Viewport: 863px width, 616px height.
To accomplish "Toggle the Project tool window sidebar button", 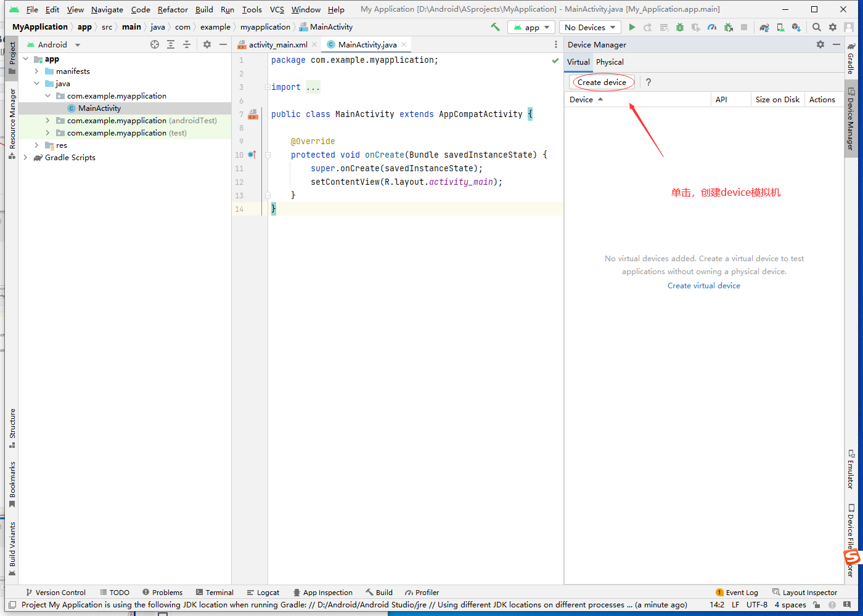I will coord(12,59).
